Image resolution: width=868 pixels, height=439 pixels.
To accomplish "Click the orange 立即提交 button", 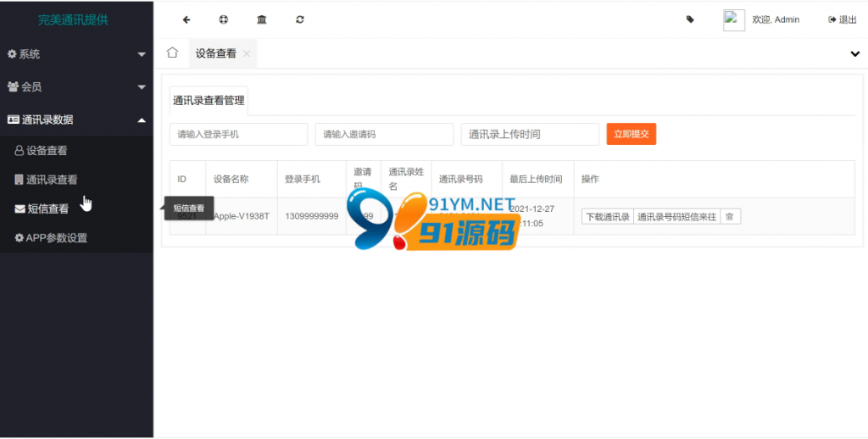I will (x=631, y=134).
